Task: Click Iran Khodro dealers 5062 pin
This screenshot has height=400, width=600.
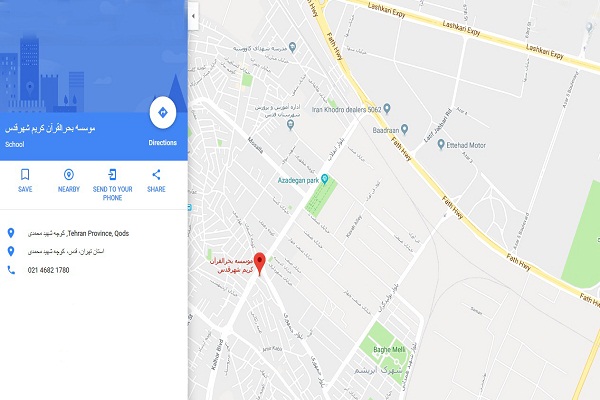Action: click(387, 109)
